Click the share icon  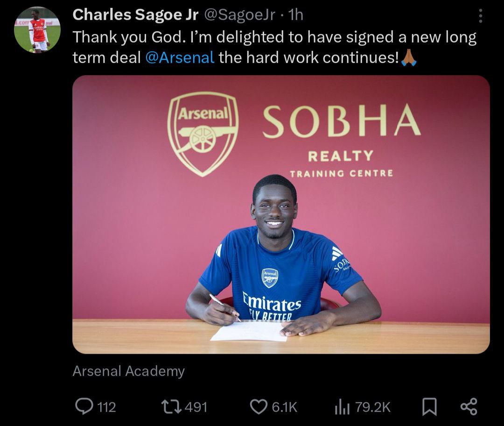click(x=469, y=406)
